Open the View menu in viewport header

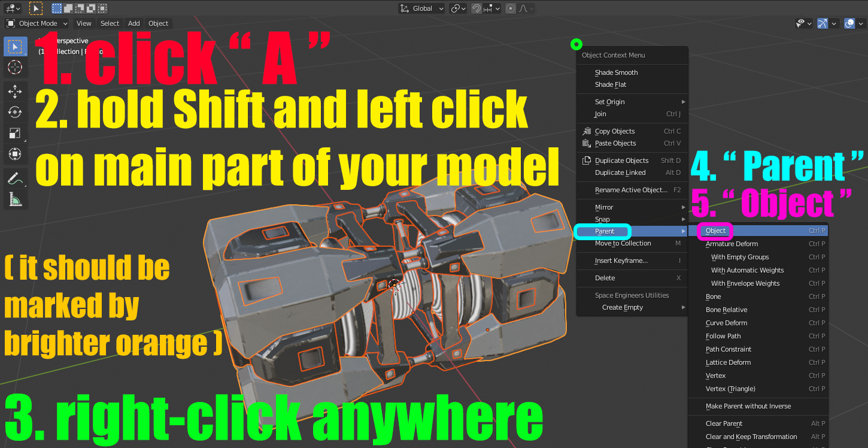pyautogui.click(x=84, y=23)
